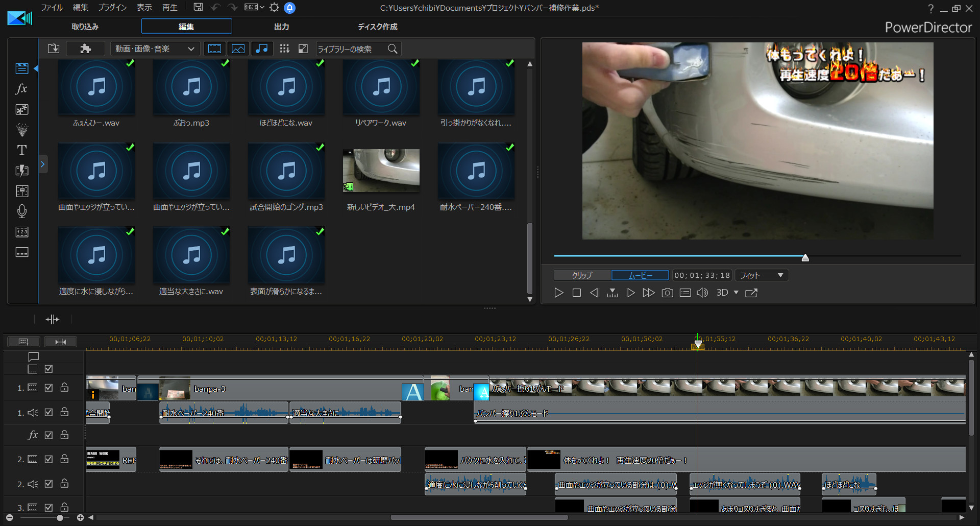Stop the preview playback
Image resolution: width=980 pixels, height=526 pixels.
pos(577,293)
